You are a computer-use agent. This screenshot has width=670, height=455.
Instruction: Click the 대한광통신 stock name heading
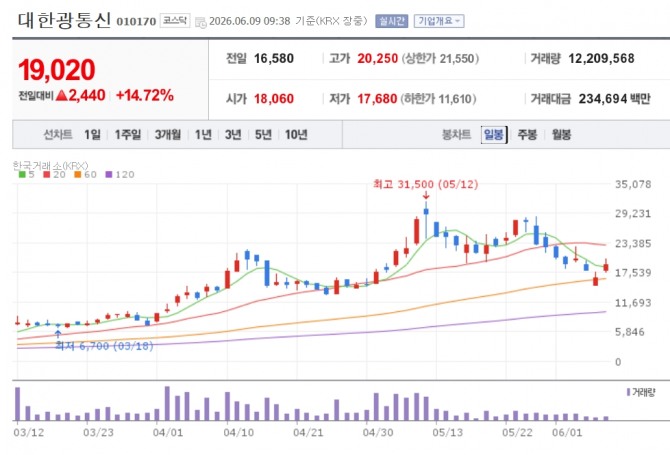[x=64, y=20]
